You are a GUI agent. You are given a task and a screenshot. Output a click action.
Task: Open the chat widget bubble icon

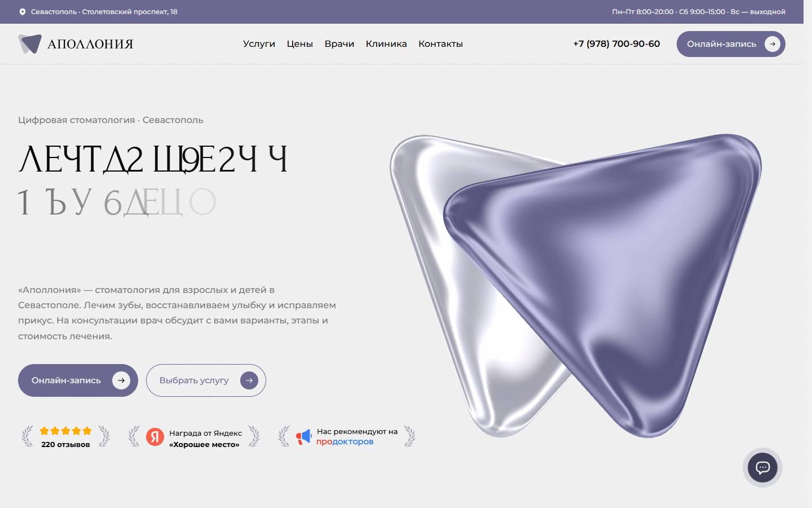click(762, 467)
